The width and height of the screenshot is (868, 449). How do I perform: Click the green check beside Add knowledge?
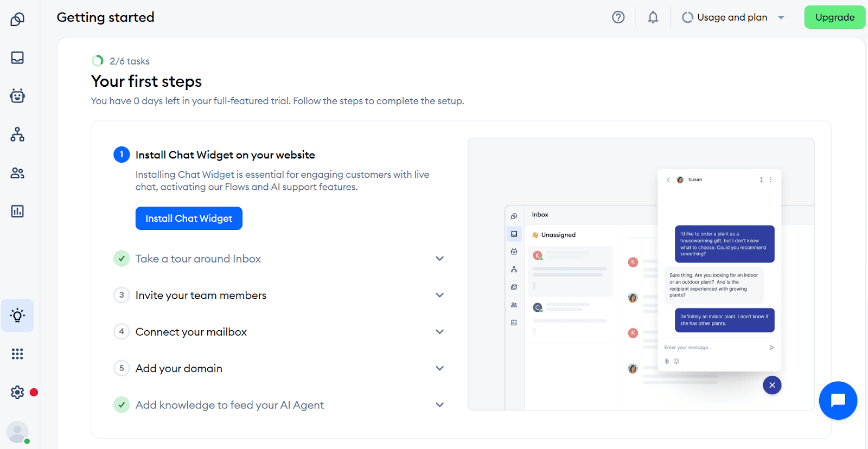point(122,405)
